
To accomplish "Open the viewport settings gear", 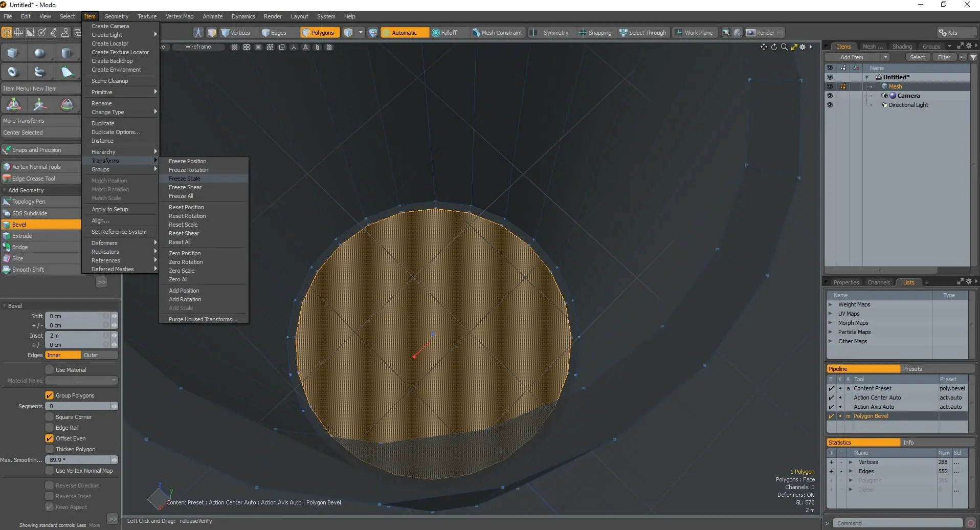I will coord(803,47).
